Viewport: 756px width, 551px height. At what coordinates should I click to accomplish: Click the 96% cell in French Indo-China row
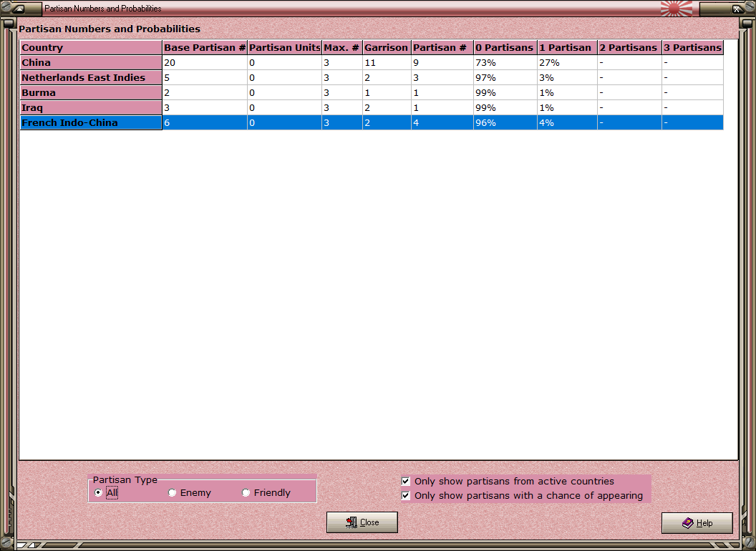(x=505, y=122)
